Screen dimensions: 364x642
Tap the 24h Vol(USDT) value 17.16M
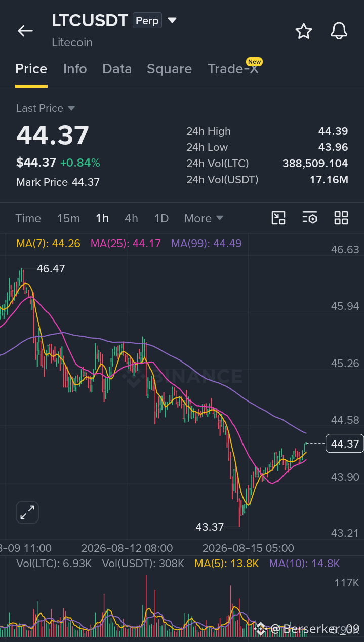coord(329,180)
